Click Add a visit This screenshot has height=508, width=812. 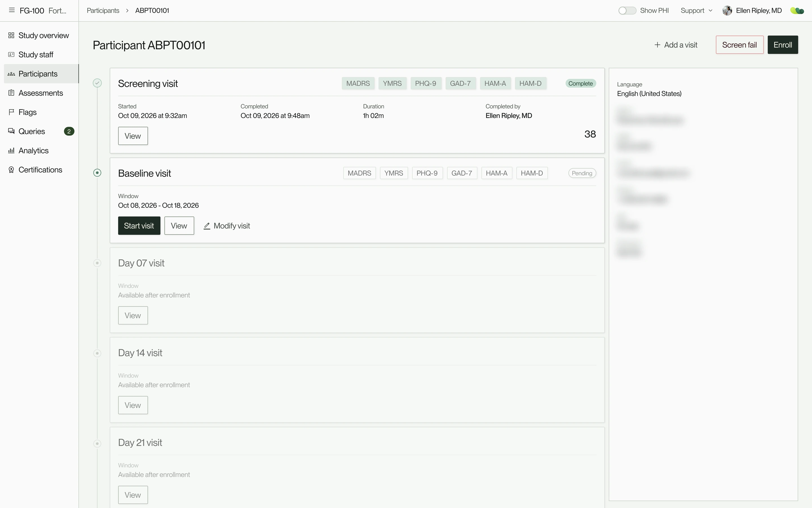676,45
